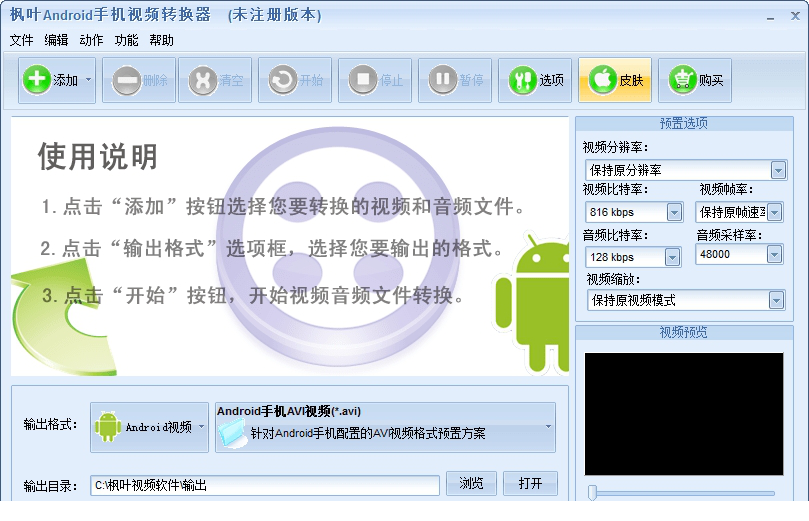The width and height of the screenshot is (809, 521).
Task: Click the 购买 (Buy) shopping cart icon
Action: coord(683,80)
